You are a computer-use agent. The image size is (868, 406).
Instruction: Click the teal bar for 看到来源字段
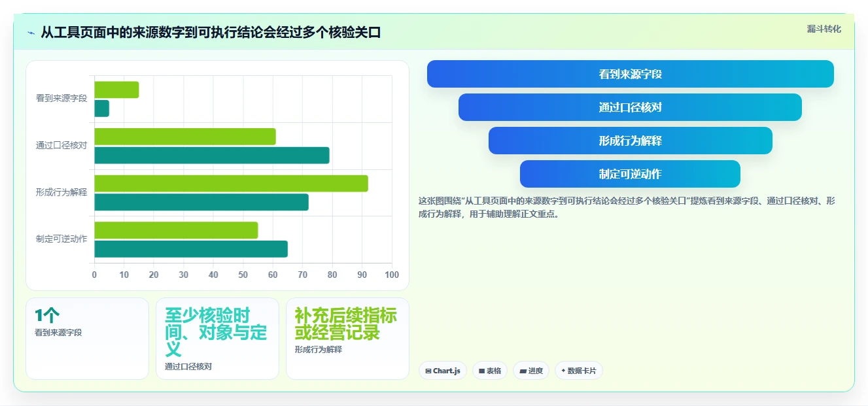[101, 109]
